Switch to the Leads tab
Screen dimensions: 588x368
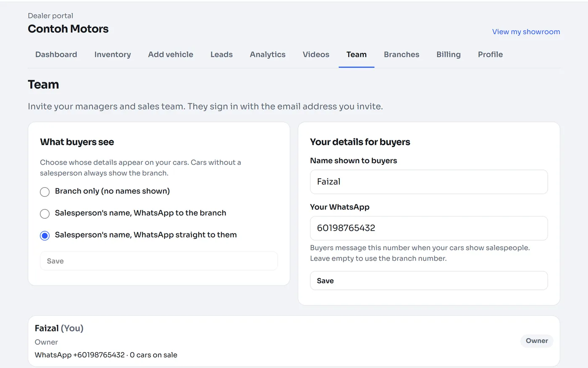click(x=221, y=55)
